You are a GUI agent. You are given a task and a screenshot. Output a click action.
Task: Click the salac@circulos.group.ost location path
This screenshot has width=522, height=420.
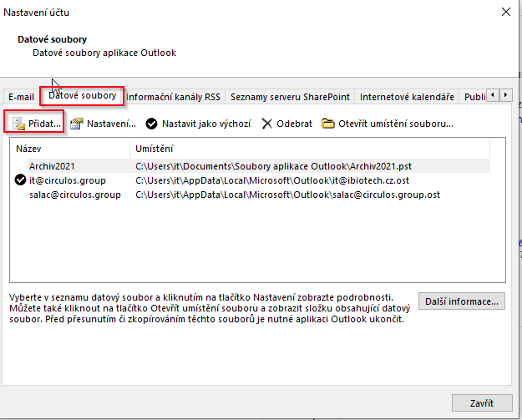click(287, 195)
